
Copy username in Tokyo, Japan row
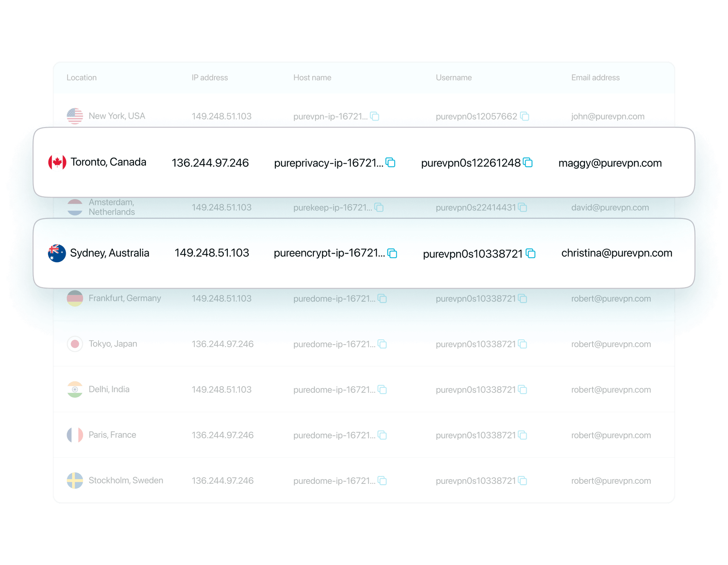coord(523,344)
